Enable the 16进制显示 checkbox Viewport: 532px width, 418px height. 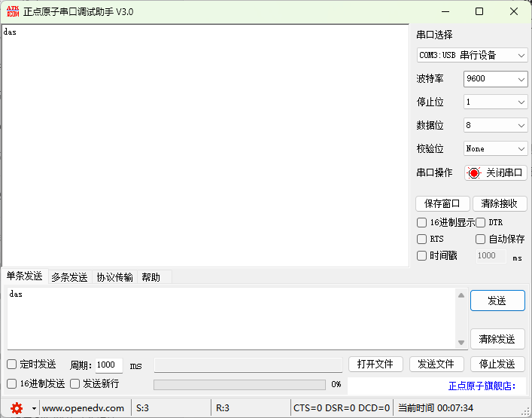(x=422, y=223)
